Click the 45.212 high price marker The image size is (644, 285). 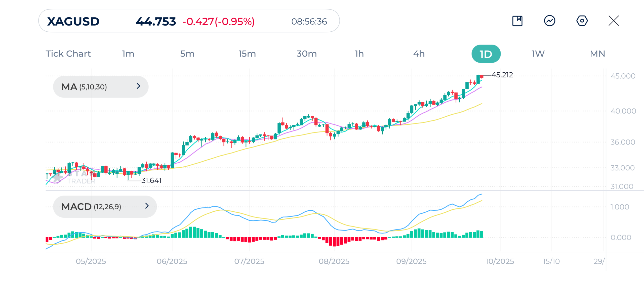[502, 75]
